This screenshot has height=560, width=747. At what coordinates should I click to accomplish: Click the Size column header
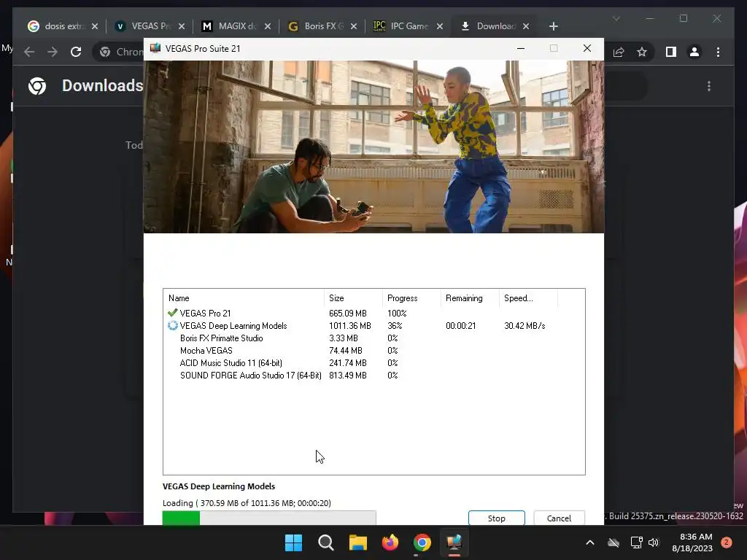[x=353, y=298]
